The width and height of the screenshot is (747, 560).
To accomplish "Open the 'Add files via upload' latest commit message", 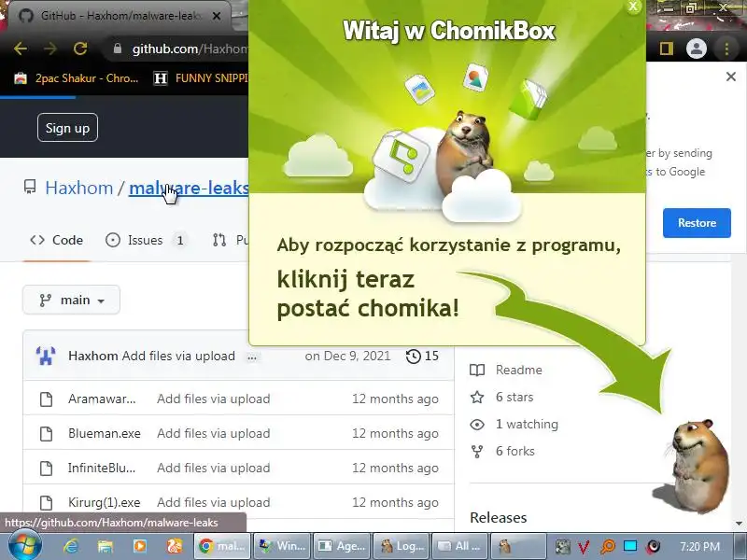I will [178, 356].
